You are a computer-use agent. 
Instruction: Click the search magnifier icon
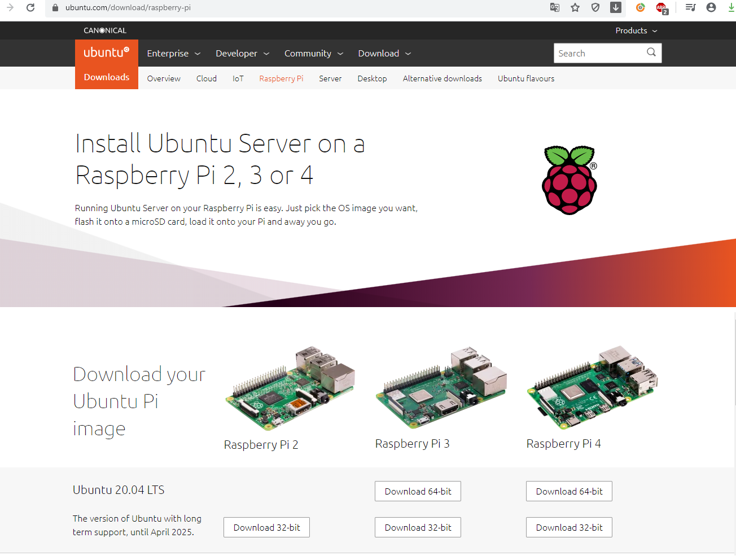click(651, 53)
